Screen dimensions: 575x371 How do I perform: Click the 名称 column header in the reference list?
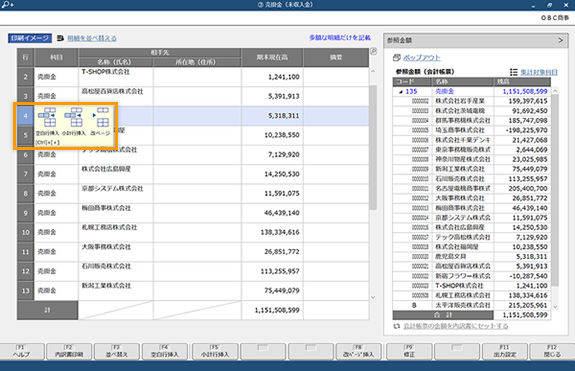tap(463, 82)
